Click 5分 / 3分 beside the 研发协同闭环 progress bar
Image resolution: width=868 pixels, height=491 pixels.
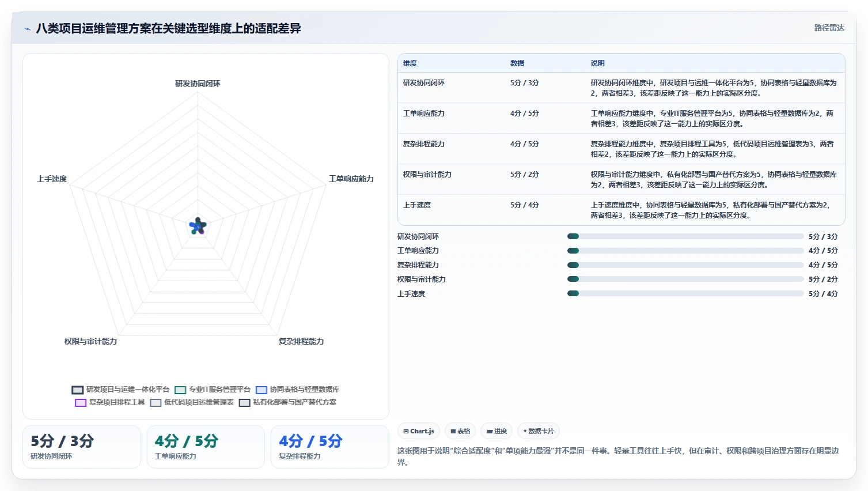coord(823,237)
